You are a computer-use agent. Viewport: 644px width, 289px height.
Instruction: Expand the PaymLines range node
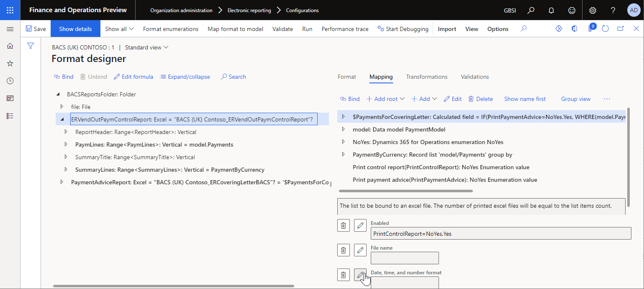66,144
